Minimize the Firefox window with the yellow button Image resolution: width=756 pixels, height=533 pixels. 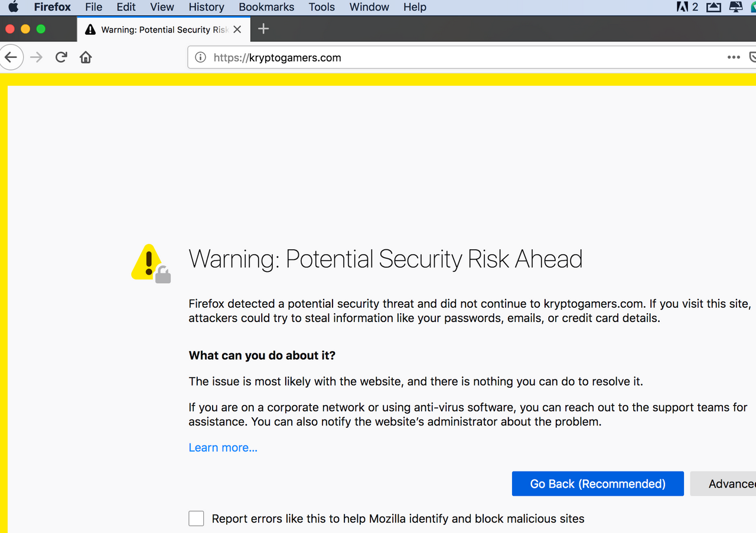pyautogui.click(x=25, y=29)
